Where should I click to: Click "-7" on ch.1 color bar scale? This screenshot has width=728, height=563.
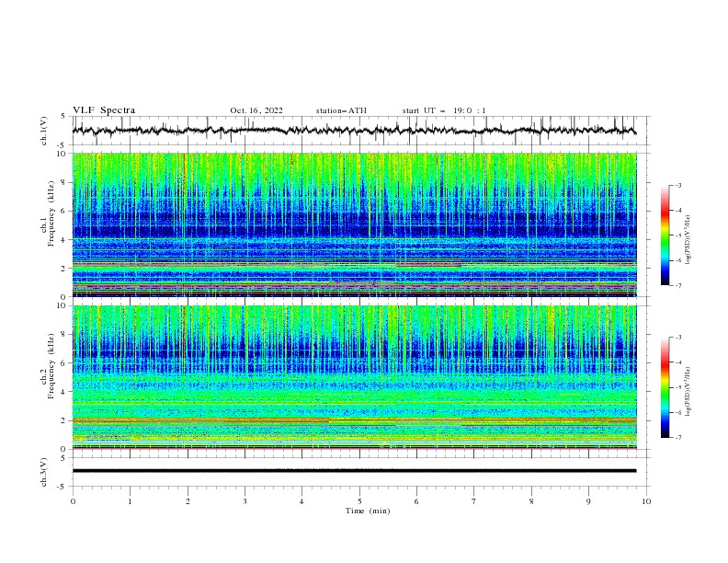(677, 286)
